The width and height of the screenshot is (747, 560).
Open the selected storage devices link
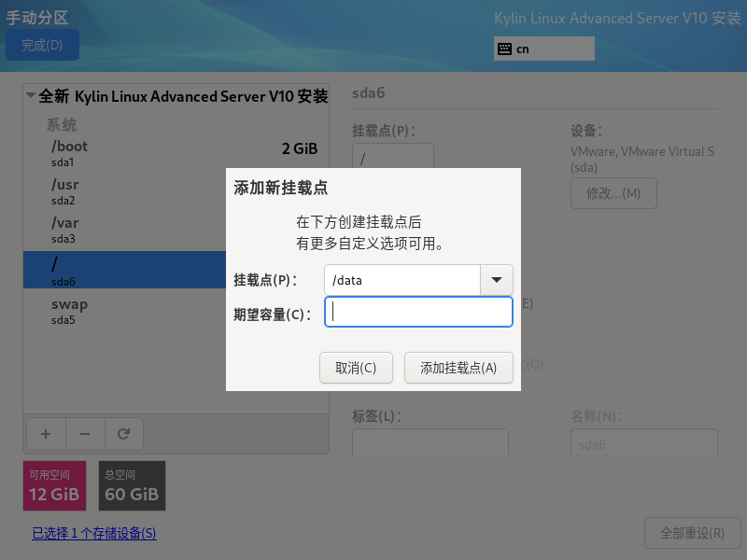[x=94, y=534]
